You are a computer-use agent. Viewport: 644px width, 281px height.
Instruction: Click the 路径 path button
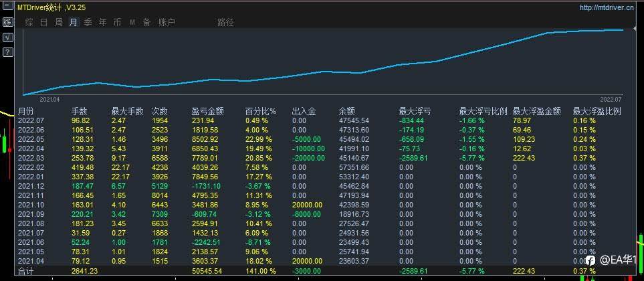[225, 22]
